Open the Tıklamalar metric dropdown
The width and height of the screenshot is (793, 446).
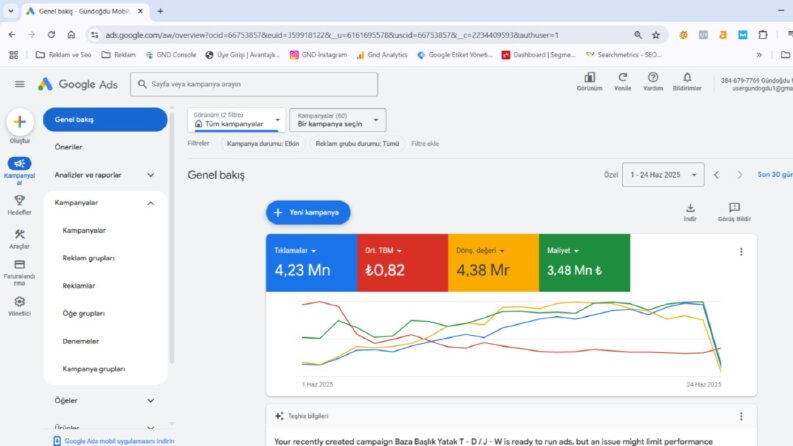point(295,250)
